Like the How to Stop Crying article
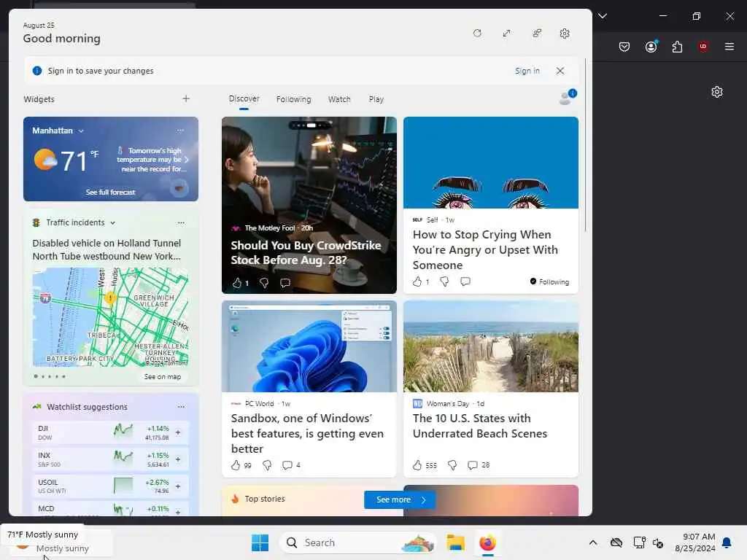Image resolution: width=747 pixels, height=560 pixels. click(x=417, y=281)
